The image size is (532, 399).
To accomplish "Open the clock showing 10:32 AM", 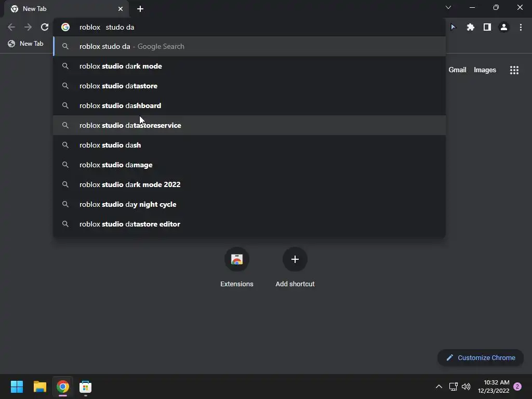I will 494,387.
